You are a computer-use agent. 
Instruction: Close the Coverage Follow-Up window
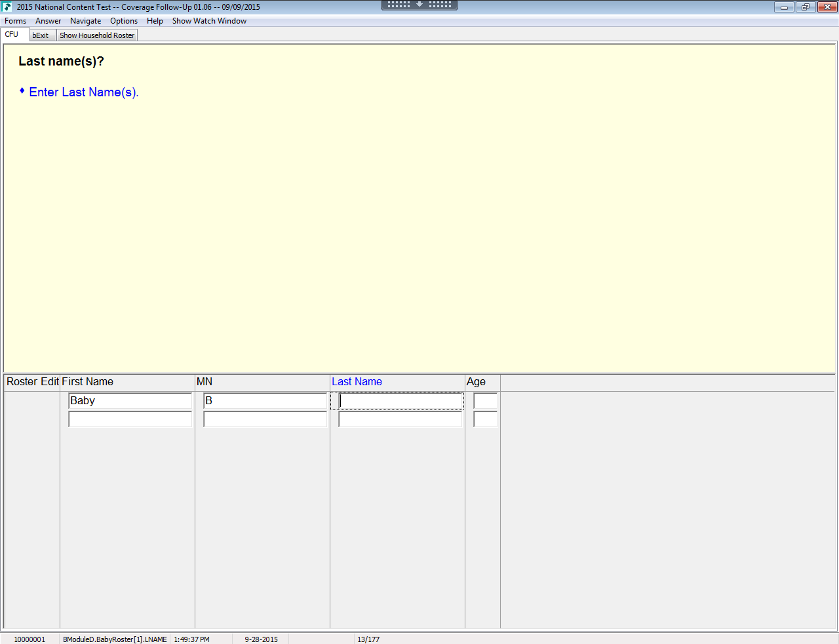click(x=827, y=7)
